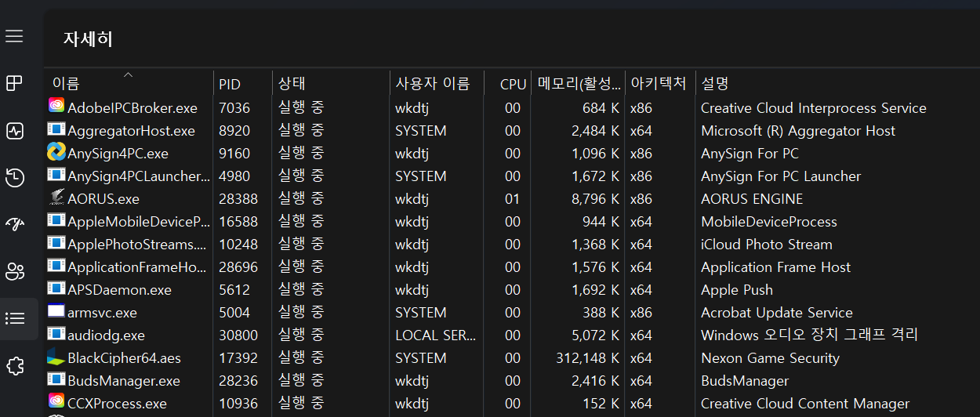Click the Creative Cloud Content Manager description
The width and height of the screenshot is (980, 417).
pos(805,404)
